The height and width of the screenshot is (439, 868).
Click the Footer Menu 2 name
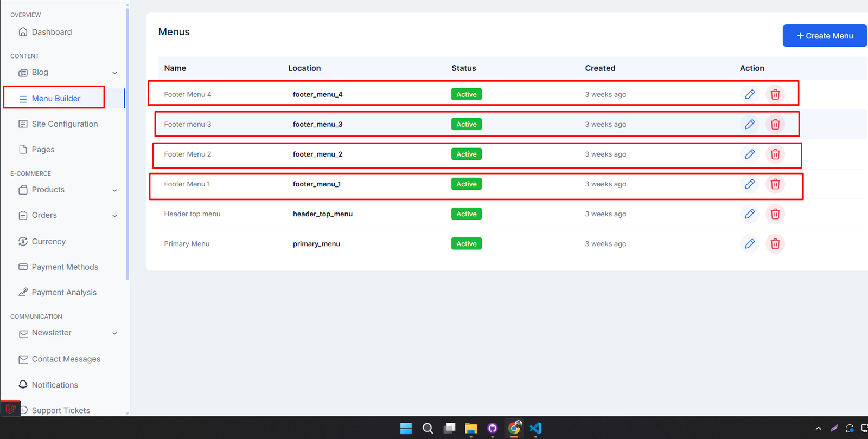(188, 154)
